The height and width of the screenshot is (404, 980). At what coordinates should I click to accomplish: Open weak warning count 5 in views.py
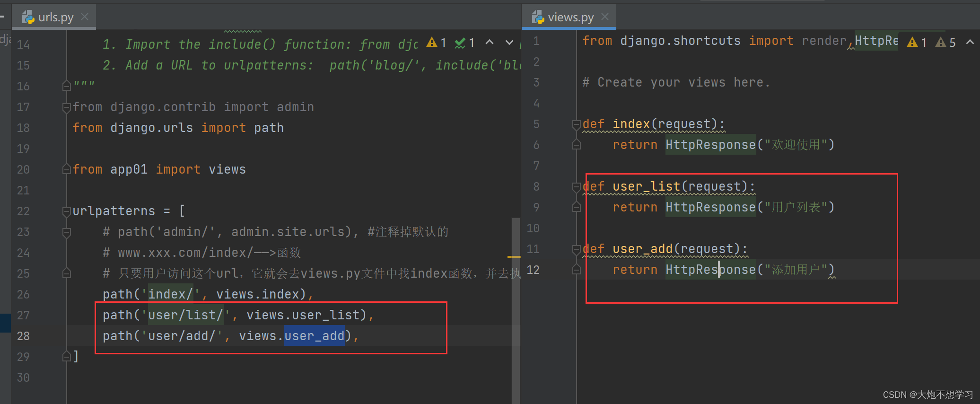coord(945,43)
